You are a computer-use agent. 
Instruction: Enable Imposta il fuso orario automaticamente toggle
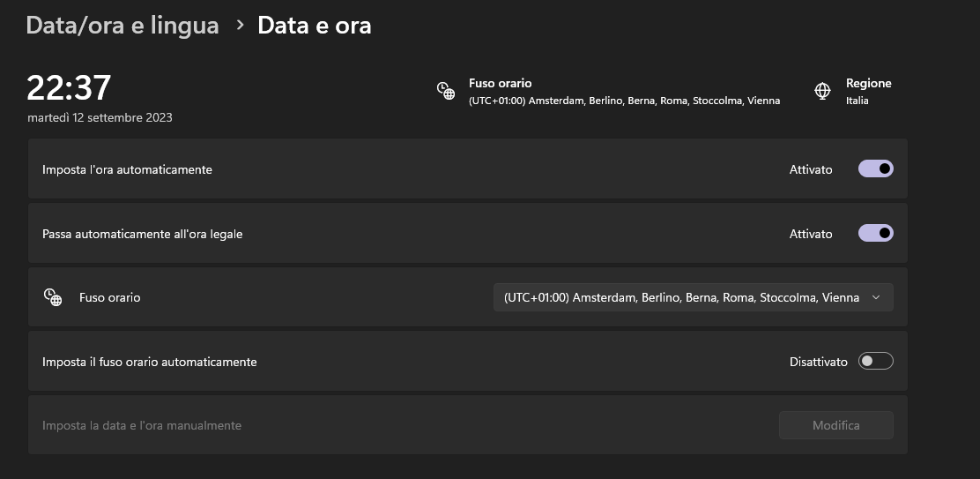(x=875, y=361)
